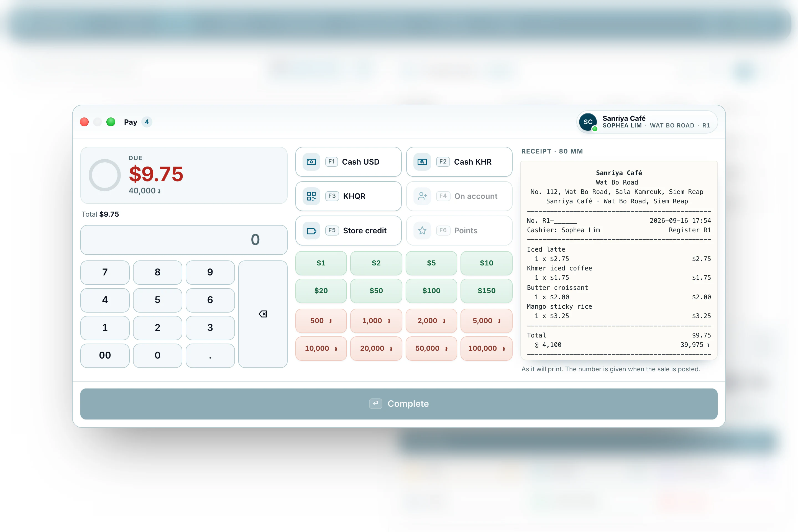Add 50,000 riel quick amount
This screenshot has width=798, height=532.
(x=431, y=349)
